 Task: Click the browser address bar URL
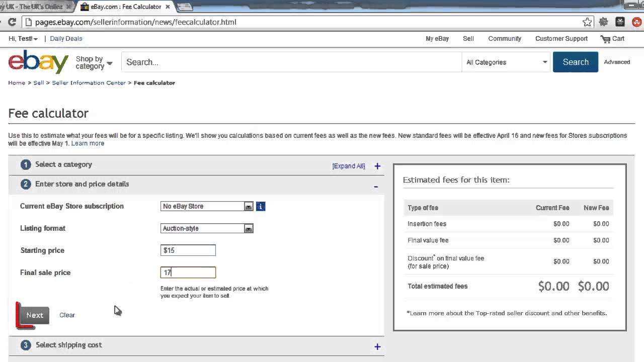pos(136,22)
